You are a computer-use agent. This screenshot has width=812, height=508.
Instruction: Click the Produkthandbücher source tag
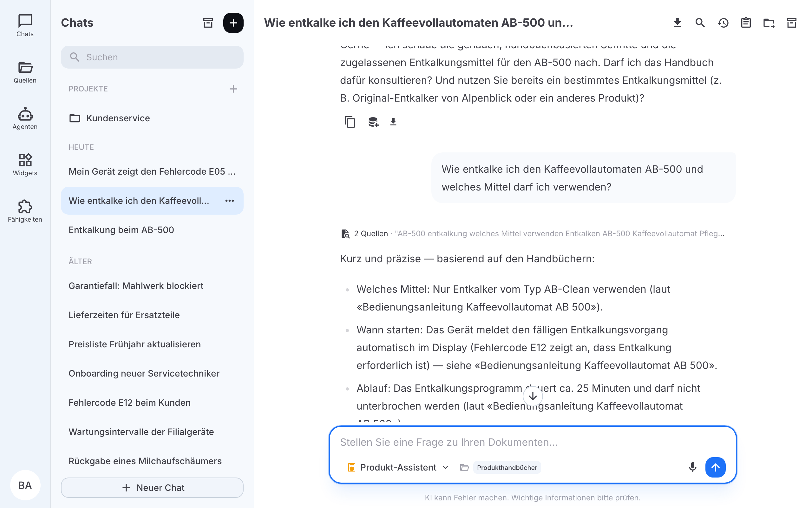point(507,467)
